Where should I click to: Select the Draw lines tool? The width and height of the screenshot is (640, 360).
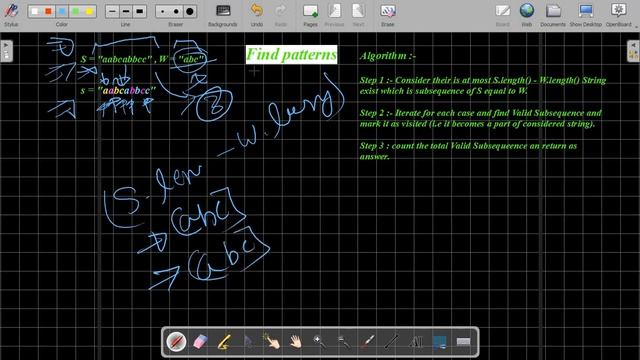(391, 342)
